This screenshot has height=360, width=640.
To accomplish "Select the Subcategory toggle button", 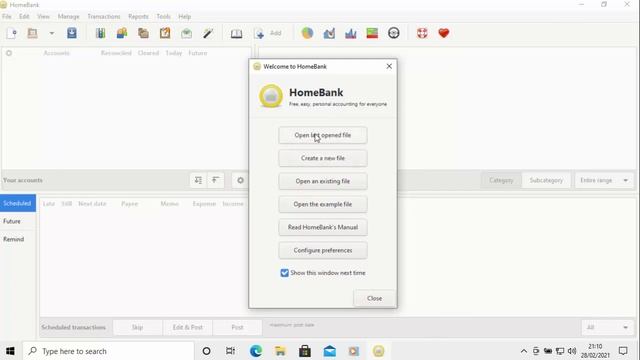I will coord(546,180).
